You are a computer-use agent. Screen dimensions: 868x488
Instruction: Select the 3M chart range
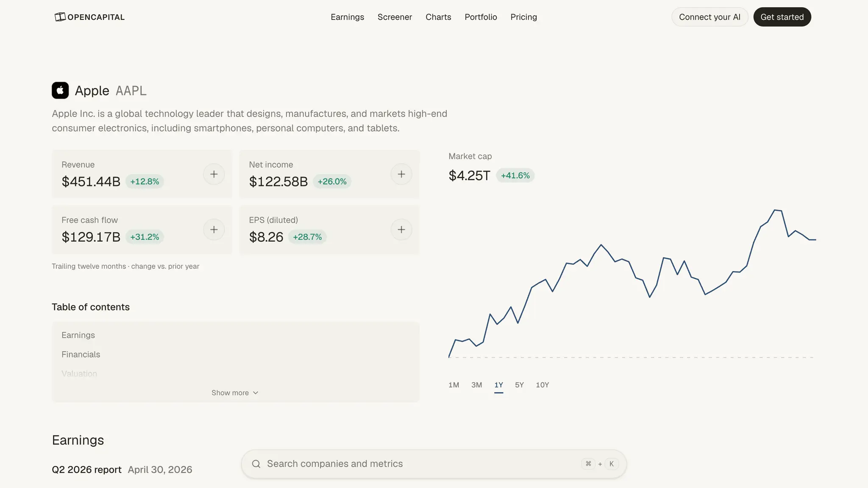tap(476, 385)
